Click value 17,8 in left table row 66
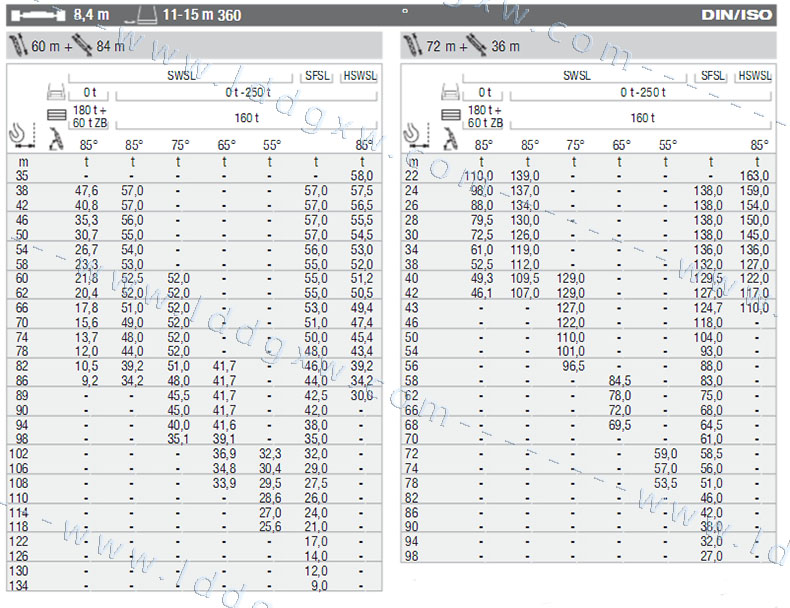Screen dimensions: 790x608 pyautogui.click(x=86, y=308)
